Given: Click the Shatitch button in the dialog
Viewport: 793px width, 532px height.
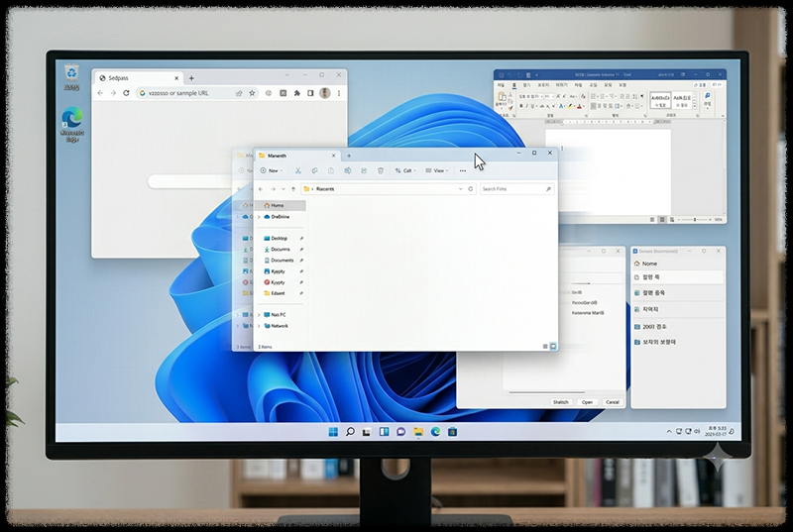Looking at the screenshot, I should pos(561,402).
